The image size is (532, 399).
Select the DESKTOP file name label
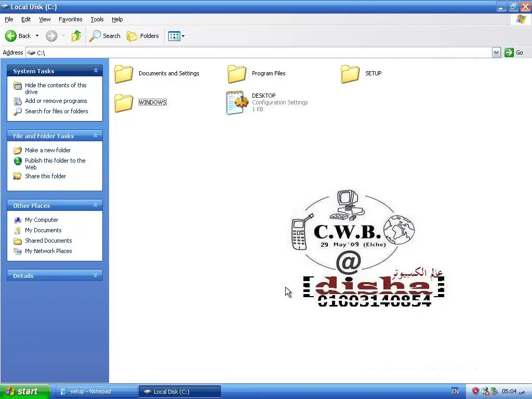coord(263,96)
